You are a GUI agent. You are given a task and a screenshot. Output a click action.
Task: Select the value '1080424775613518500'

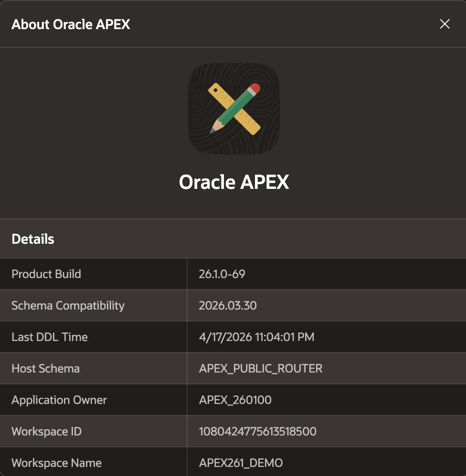[258, 431]
